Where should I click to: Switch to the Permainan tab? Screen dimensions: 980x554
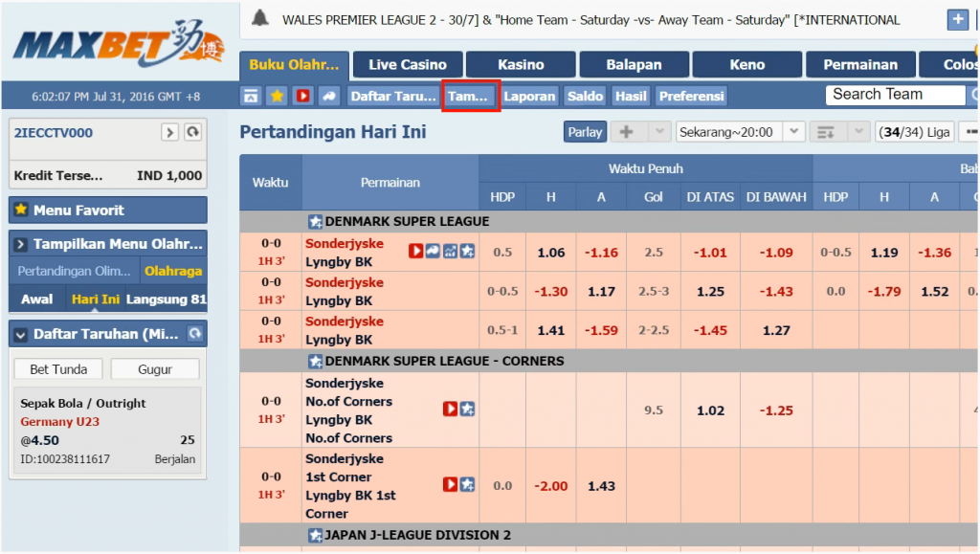tap(860, 65)
